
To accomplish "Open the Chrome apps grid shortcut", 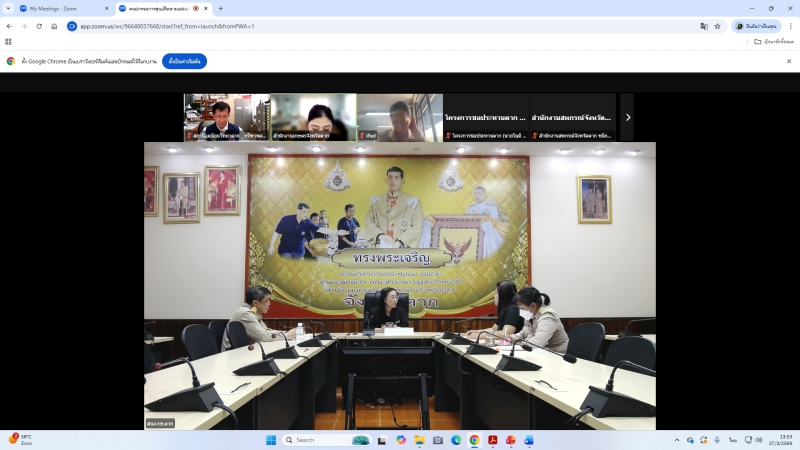I will pos(9,42).
